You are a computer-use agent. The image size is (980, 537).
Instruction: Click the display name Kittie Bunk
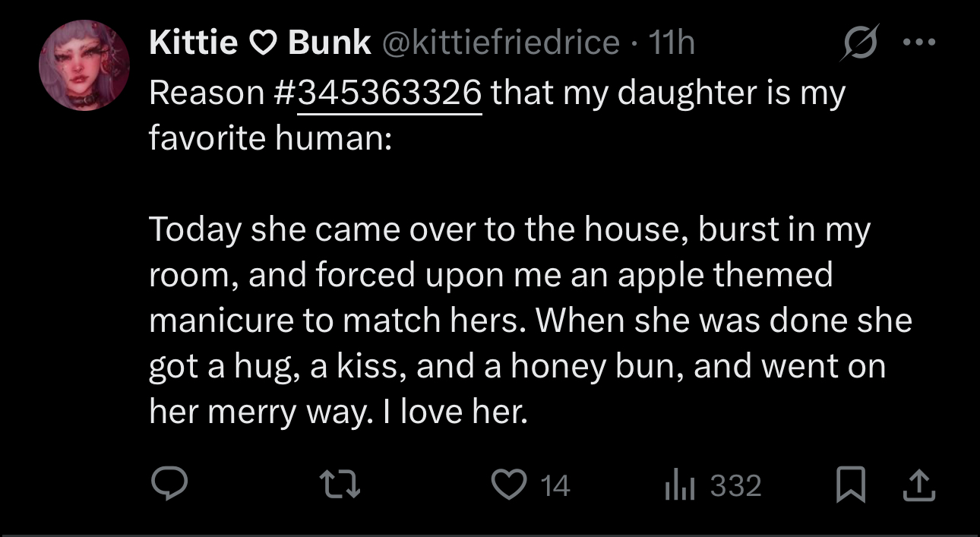coord(258,43)
